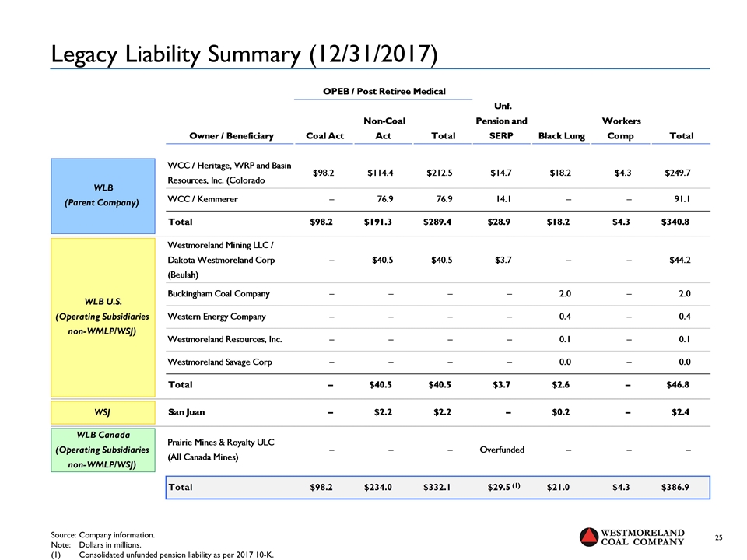The image size is (747, 560).
Task: Select the green WLB Canada box
Action: [x=104, y=450]
